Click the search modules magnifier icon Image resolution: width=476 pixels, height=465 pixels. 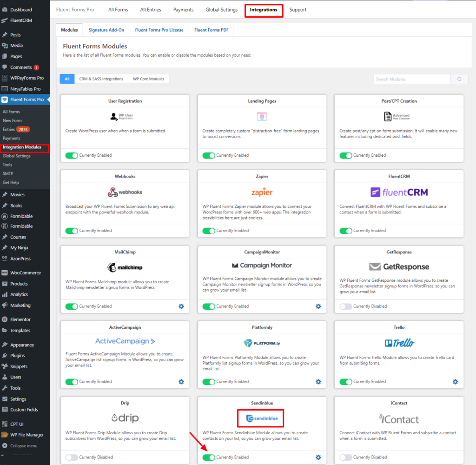click(459, 79)
